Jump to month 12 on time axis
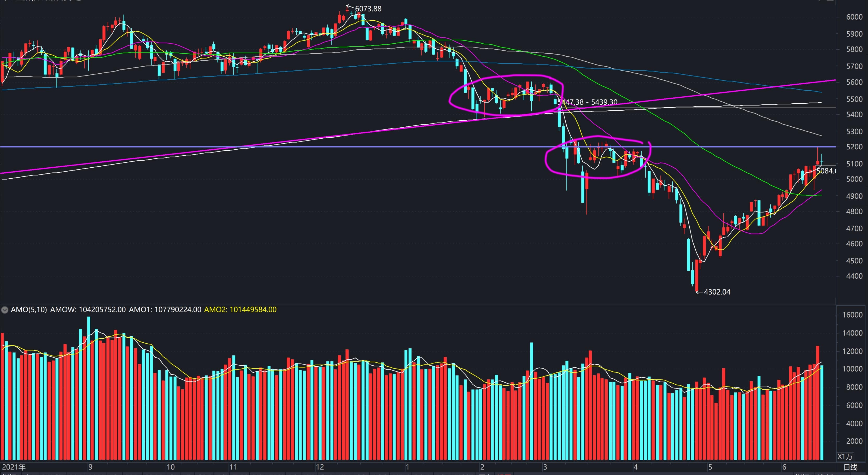The height and width of the screenshot is (475, 868). coord(319,467)
